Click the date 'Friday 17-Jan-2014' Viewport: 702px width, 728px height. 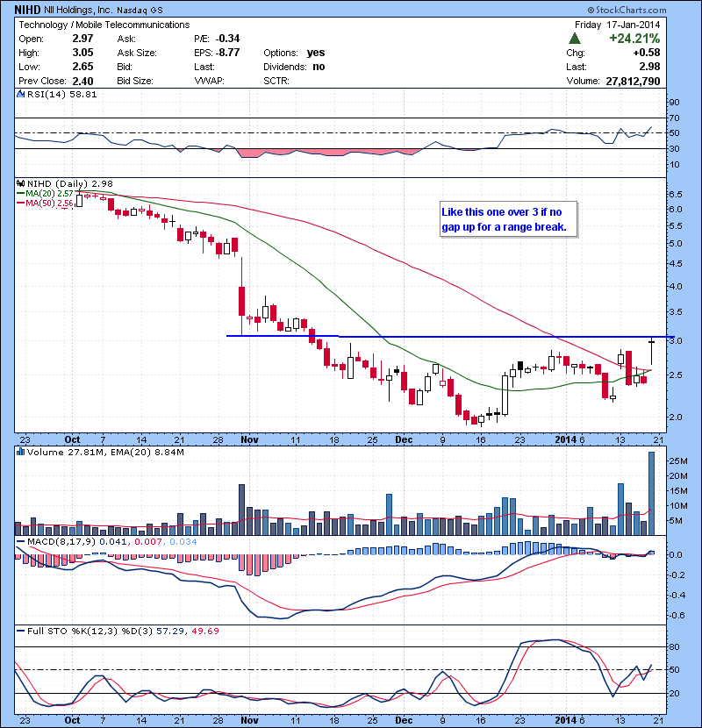617,25
